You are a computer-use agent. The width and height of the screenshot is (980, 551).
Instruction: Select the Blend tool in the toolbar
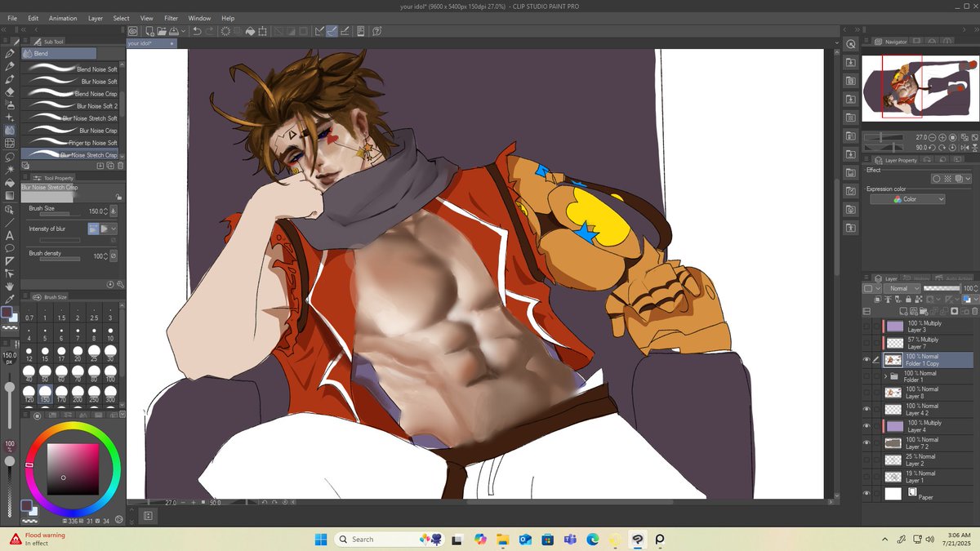[10, 131]
